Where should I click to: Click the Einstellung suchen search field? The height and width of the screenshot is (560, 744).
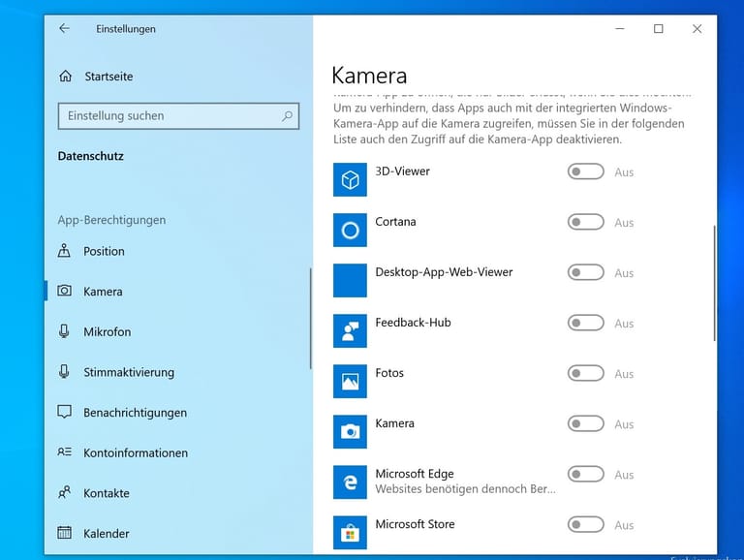coord(178,116)
